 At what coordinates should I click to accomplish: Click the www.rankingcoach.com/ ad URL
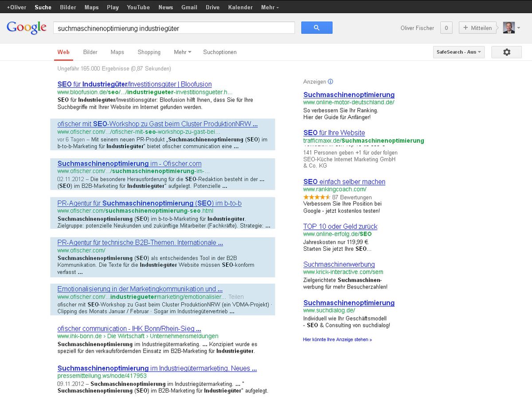(x=335, y=189)
